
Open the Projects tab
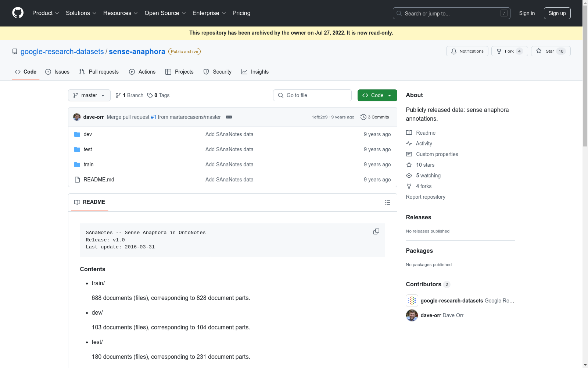179,72
